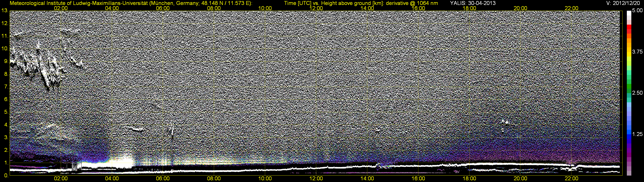Click the 22:00 label on the bottom time axis
Screen dimensions: 644x182
pyautogui.click(x=571, y=179)
